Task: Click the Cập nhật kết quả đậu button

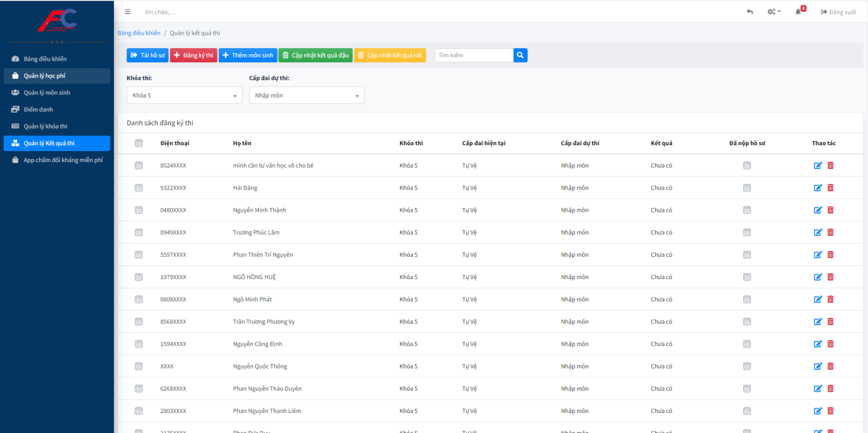Action: pyautogui.click(x=315, y=55)
